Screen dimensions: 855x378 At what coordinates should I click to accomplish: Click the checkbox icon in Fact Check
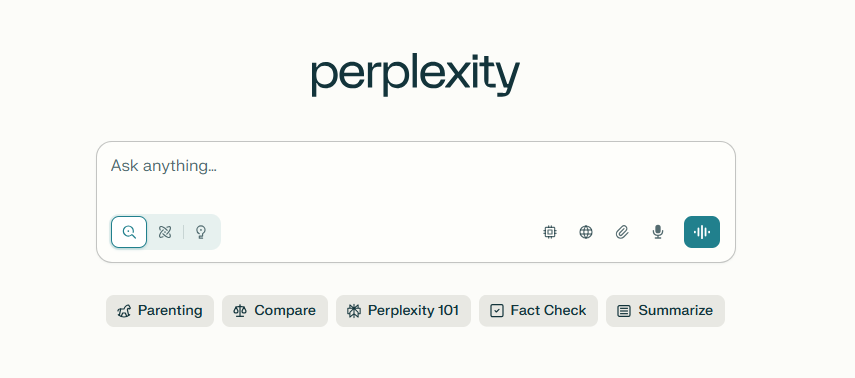pyautogui.click(x=497, y=311)
